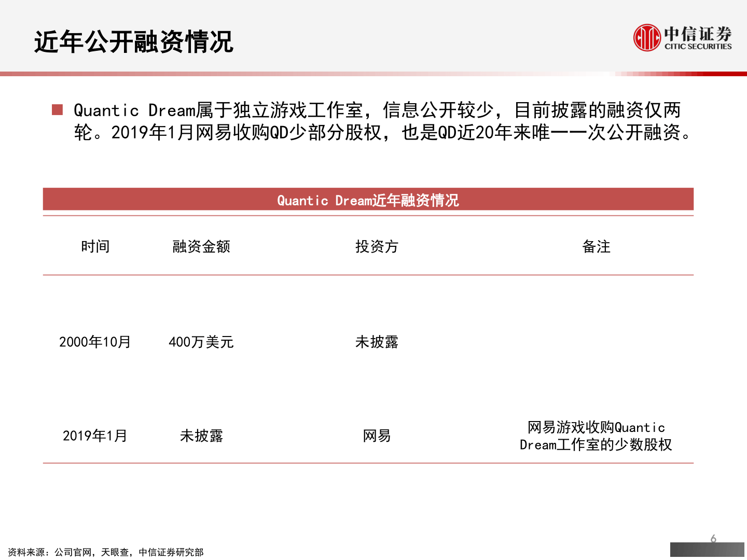Click the note about 网易游戏收购Quantic Dream
Image resolution: width=747 pixels, height=560 pixels.
596,436
